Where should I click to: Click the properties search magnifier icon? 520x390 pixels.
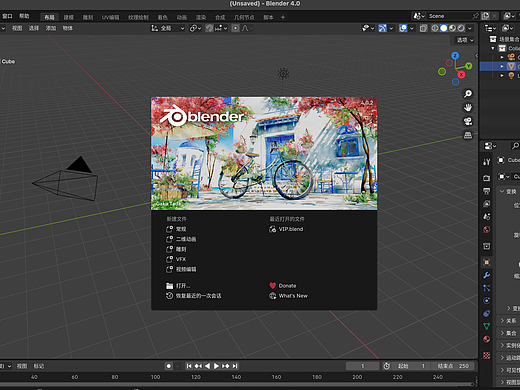click(x=515, y=146)
